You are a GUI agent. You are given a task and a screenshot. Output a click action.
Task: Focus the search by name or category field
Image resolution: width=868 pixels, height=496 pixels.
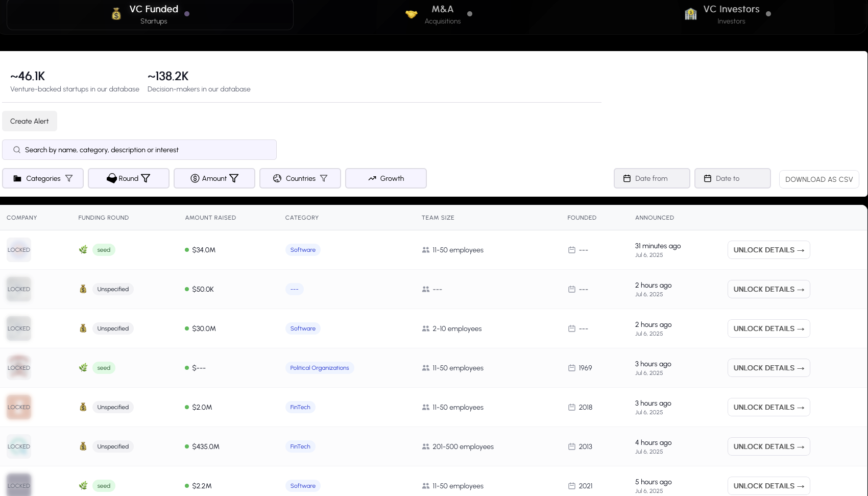coord(139,150)
